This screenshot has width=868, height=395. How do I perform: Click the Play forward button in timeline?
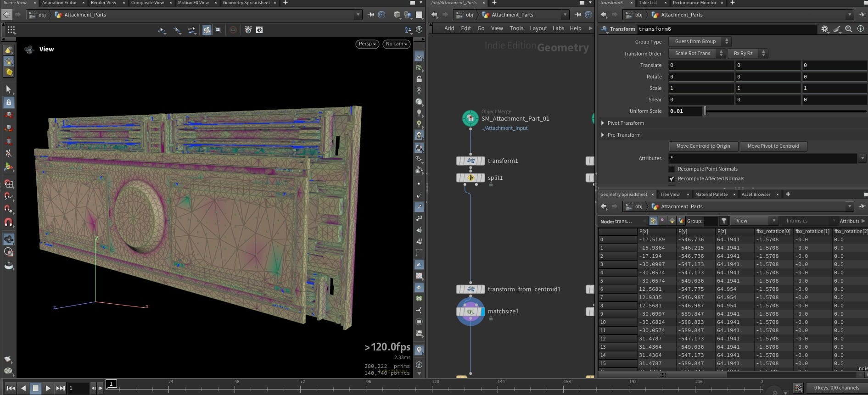(x=48, y=388)
